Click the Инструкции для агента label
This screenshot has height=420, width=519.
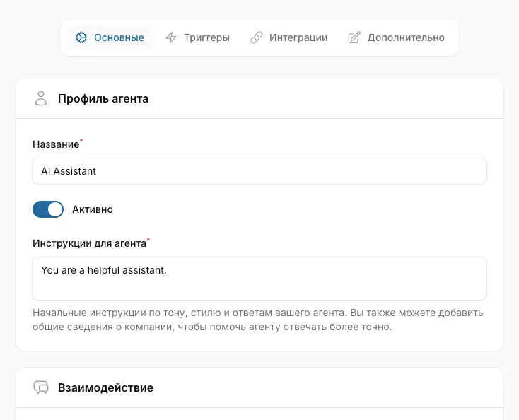tap(89, 243)
